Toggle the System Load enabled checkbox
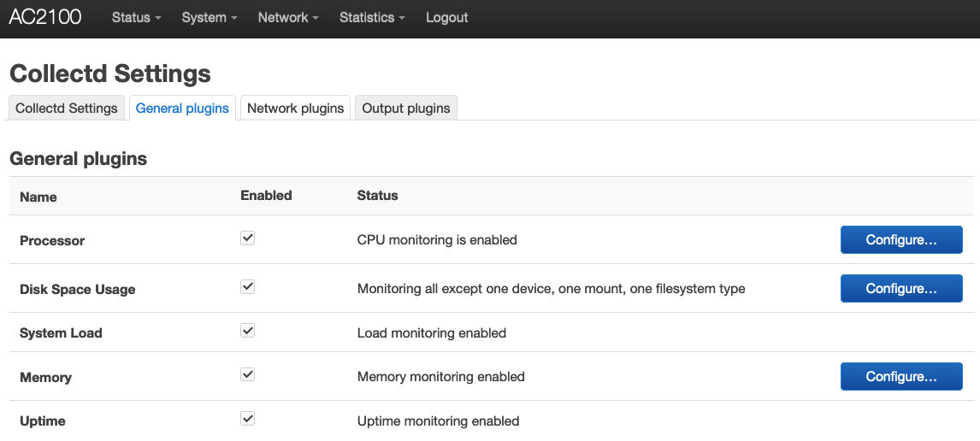Screen dimensions: 980x441 pos(248,331)
